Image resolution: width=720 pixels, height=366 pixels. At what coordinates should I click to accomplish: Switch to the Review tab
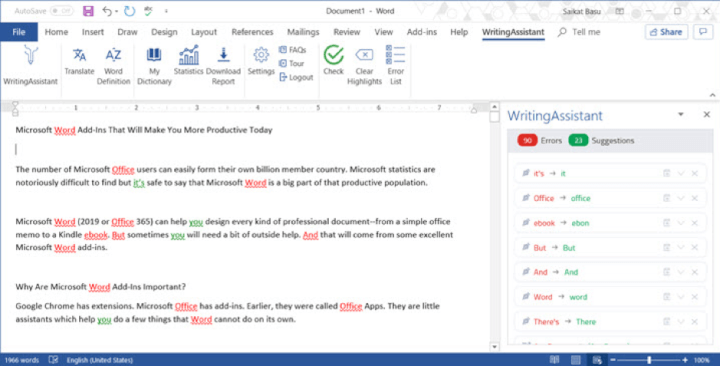click(x=347, y=32)
